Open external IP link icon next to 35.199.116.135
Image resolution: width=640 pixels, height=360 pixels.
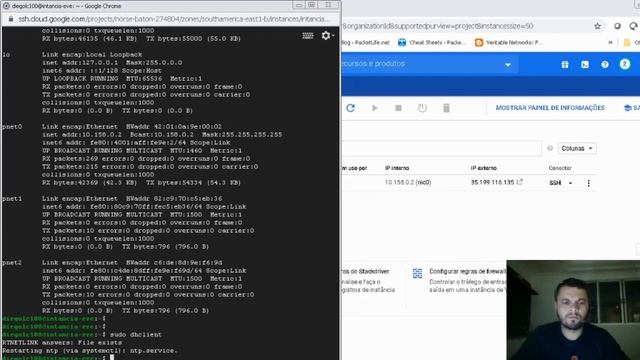pos(520,182)
